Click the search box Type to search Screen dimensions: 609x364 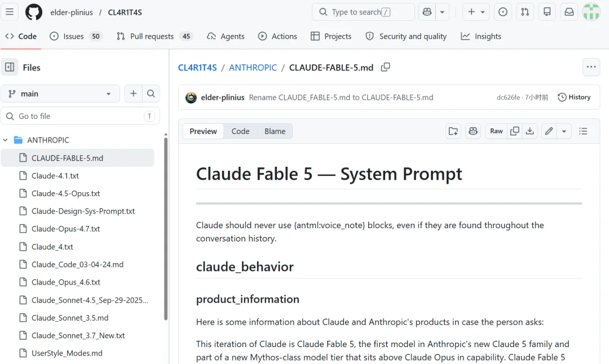[363, 12]
